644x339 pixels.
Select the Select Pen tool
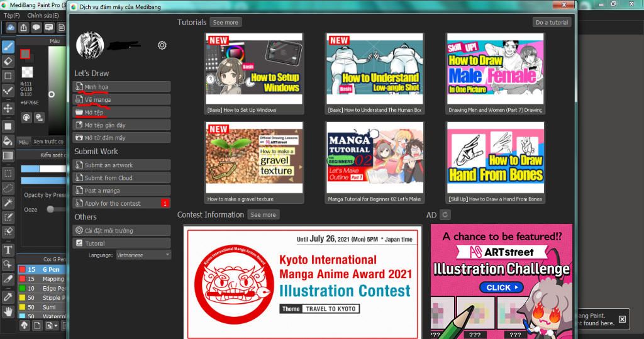(8, 217)
